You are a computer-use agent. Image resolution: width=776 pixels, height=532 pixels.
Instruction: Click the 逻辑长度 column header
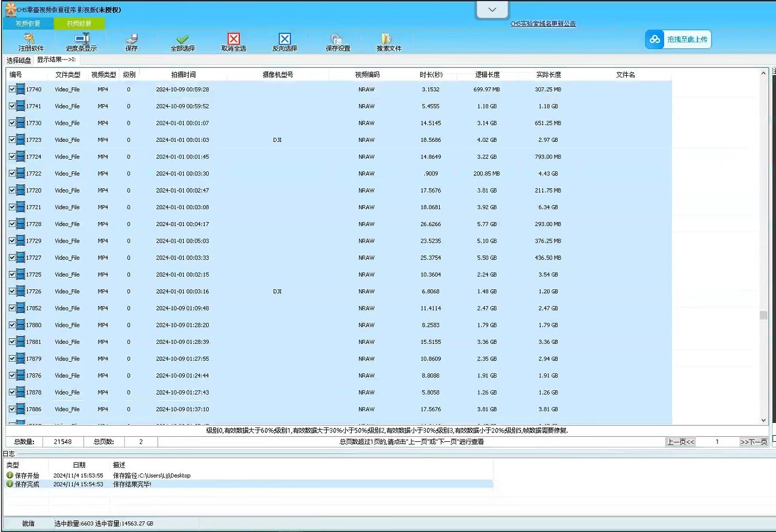pyautogui.click(x=487, y=75)
